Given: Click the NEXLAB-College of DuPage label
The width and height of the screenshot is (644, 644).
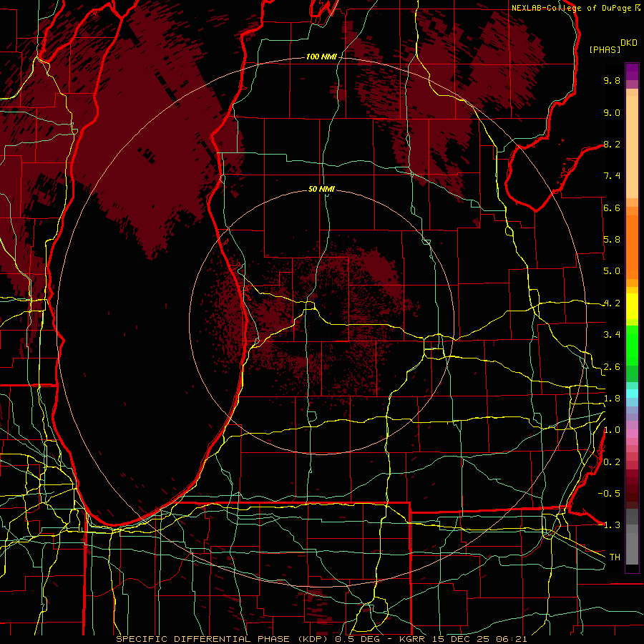Looking at the screenshot, I should coord(571,8).
